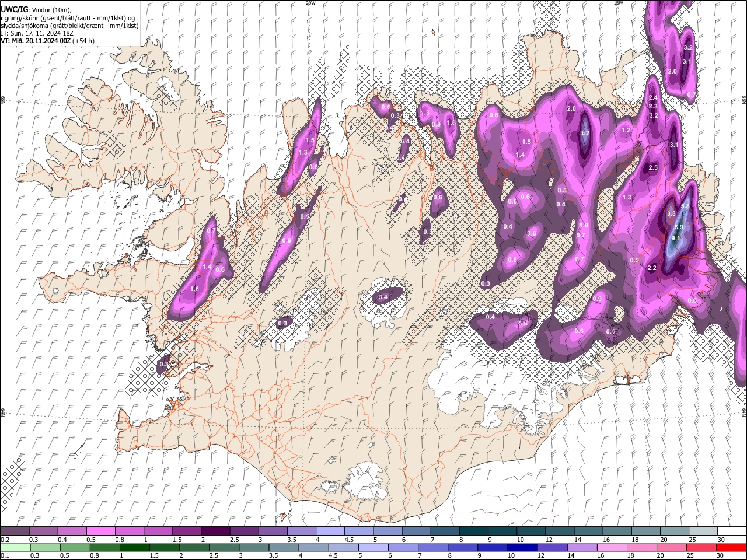Click the 2.4 value label in the northeast
Image resolution: width=747 pixels, height=560 pixels.
coord(653,98)
